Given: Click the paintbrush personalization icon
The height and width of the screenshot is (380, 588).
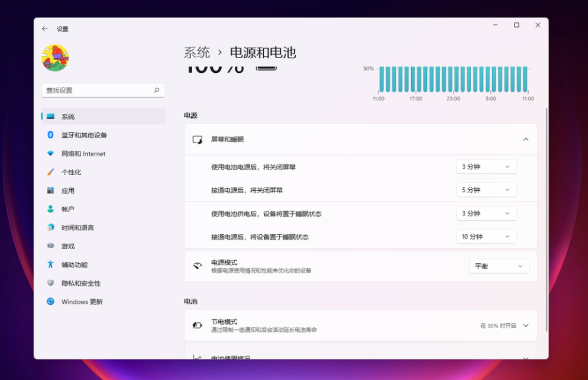Looking at the screenshot, I should pyautogui.click(x=51, y=171).
